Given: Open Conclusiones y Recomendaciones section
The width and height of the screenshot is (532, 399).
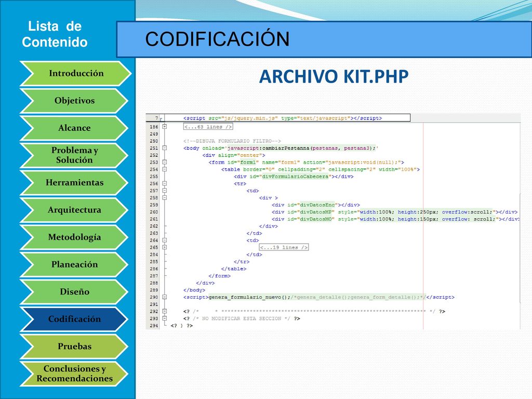Looking at the screenshot, I should tap(74, 374).
